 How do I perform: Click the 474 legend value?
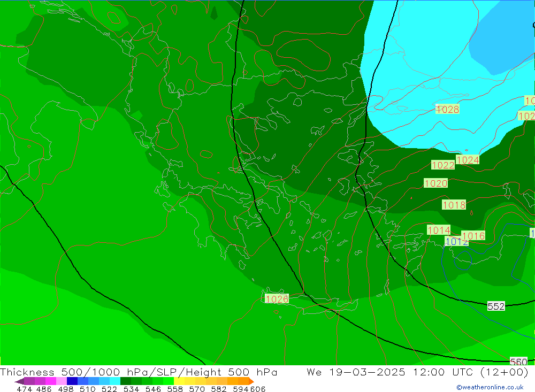(x=24, y=389)
